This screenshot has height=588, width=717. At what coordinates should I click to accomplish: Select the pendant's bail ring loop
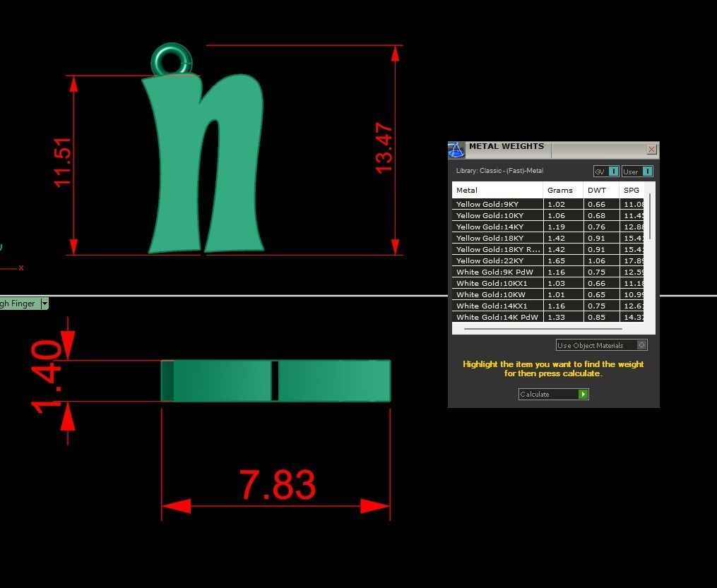tap(172, 59)
